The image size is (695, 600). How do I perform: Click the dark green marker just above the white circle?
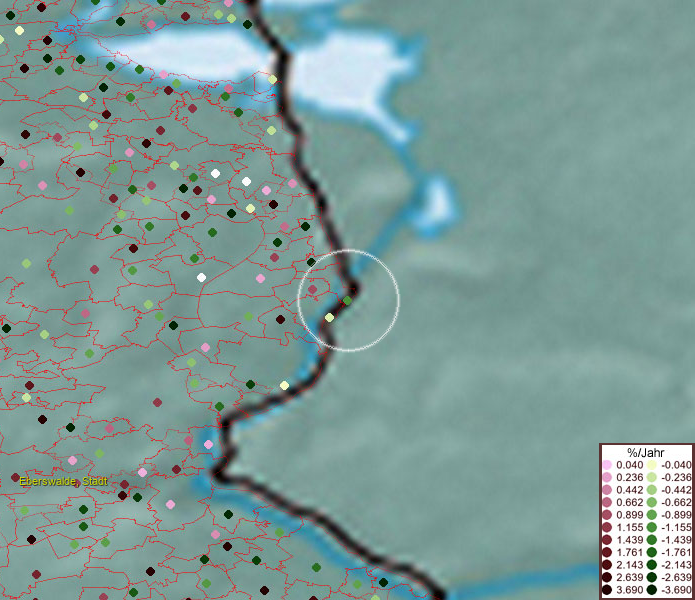click(x=311, y=262)
